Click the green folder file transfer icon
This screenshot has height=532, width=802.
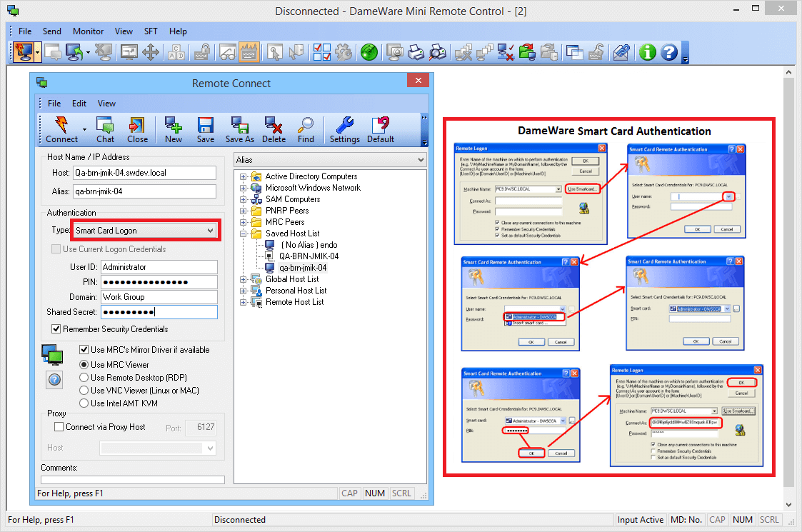click(x=527, y=52)
